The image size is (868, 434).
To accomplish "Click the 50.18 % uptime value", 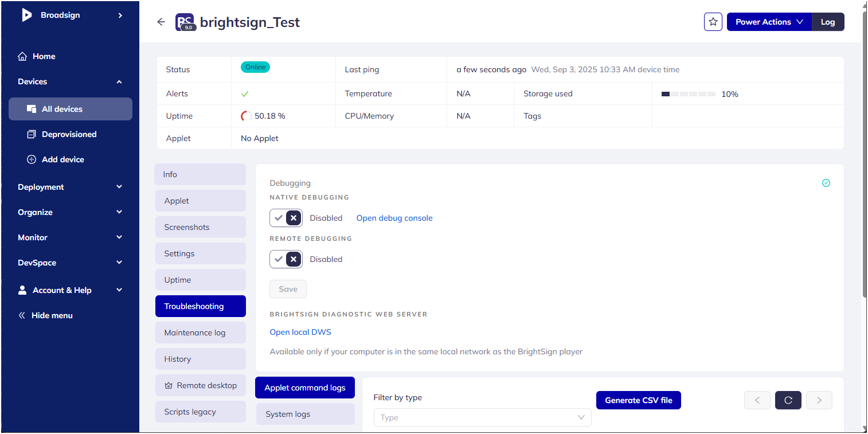I will pyautogui.click(x=270, y=116).
